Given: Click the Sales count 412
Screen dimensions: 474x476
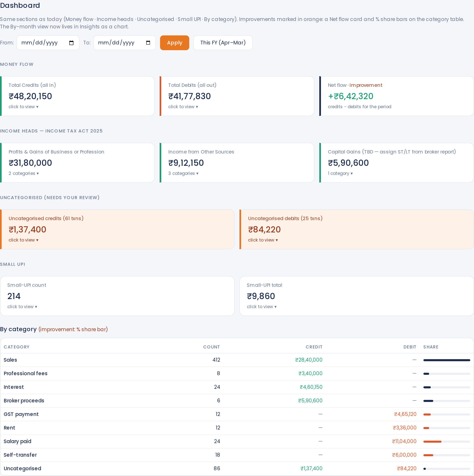Looking at the screenshot, I should (216, 360).
